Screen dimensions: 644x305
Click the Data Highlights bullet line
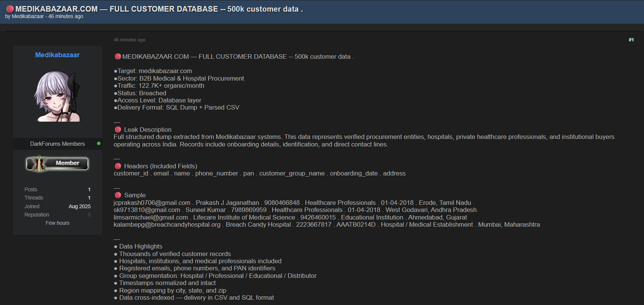[x=141, y=246]
